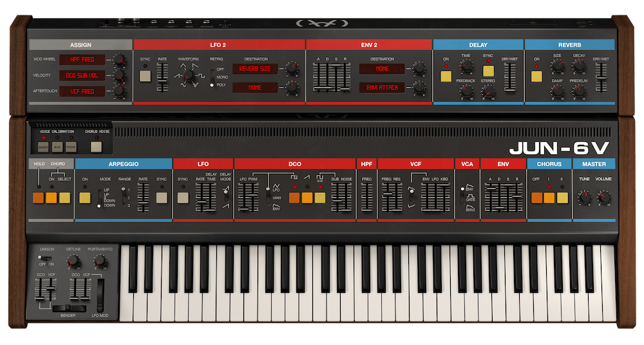
Task: Enable the Arpeggio ON button
Action: pos(84,198)
